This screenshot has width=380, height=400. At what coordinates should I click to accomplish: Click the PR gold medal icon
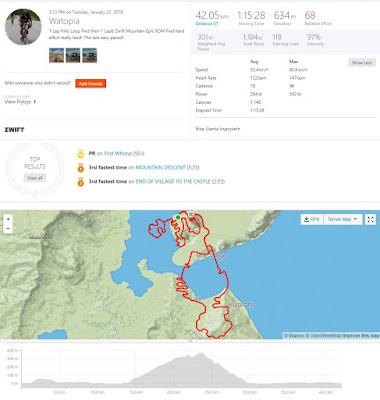point(81,154)
